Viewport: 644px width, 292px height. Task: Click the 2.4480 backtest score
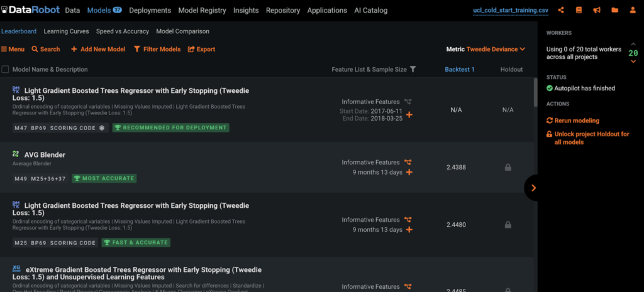pyautogui.click(x=457, y=225)
